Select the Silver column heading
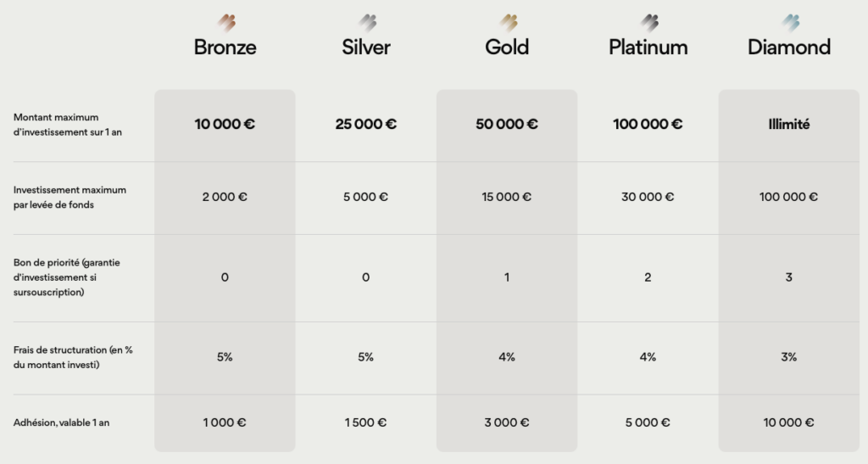Screen dimensions: 868x464 [366, 47]
